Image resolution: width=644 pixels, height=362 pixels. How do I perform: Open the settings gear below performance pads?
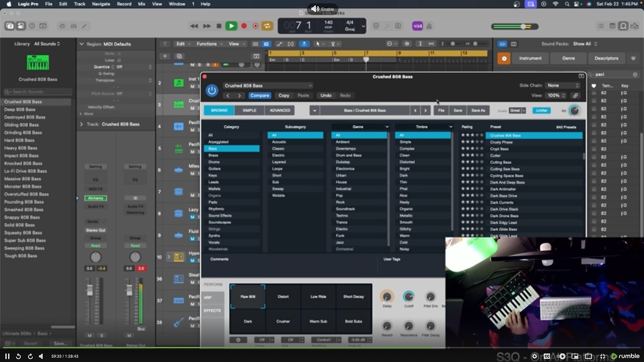(238, 340)
